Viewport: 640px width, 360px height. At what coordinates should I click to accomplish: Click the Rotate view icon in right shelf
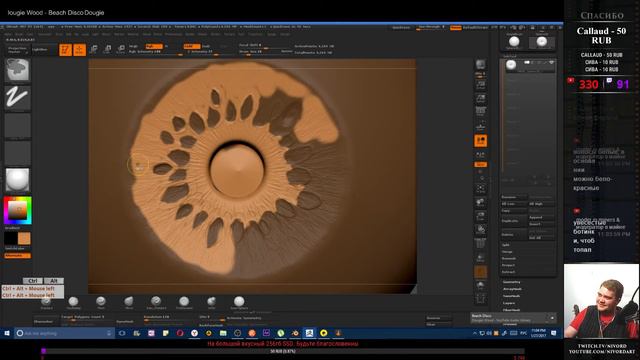pos(480,229)
